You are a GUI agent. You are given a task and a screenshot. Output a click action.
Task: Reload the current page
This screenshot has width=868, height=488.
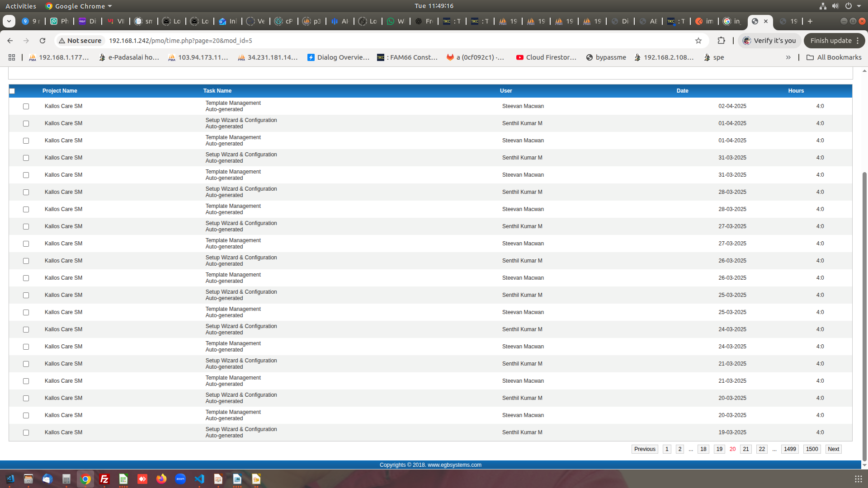tap(42, 41)
